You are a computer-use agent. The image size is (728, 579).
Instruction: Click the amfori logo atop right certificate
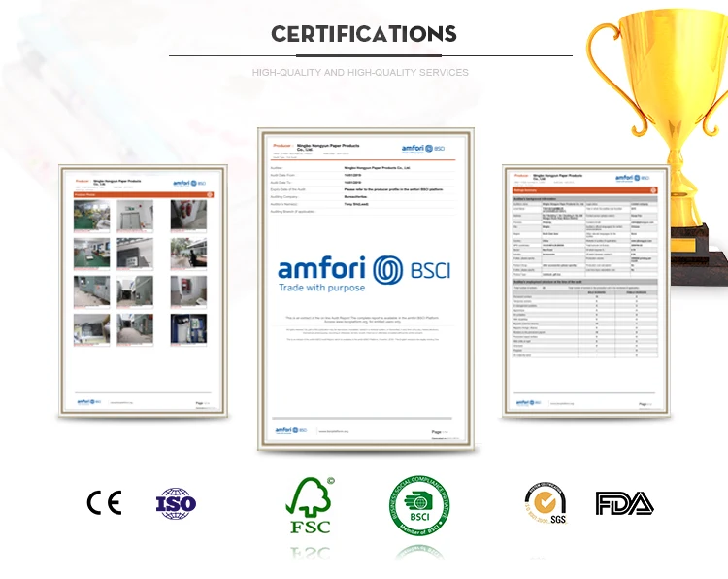pos(632,178)
